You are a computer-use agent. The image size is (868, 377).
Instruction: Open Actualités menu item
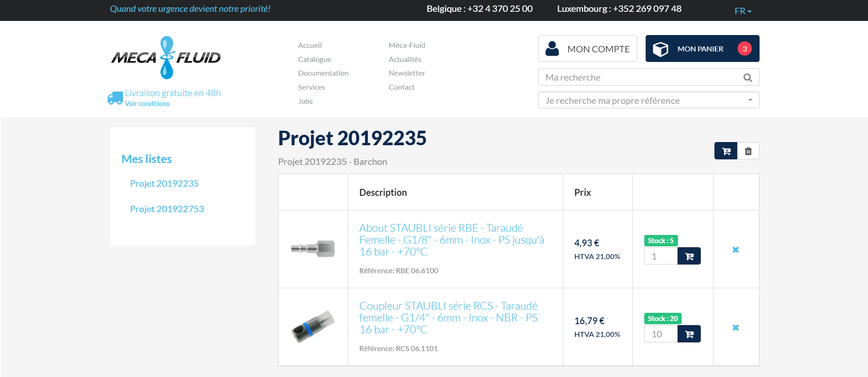pyautogui.click(x=405, y=59)
